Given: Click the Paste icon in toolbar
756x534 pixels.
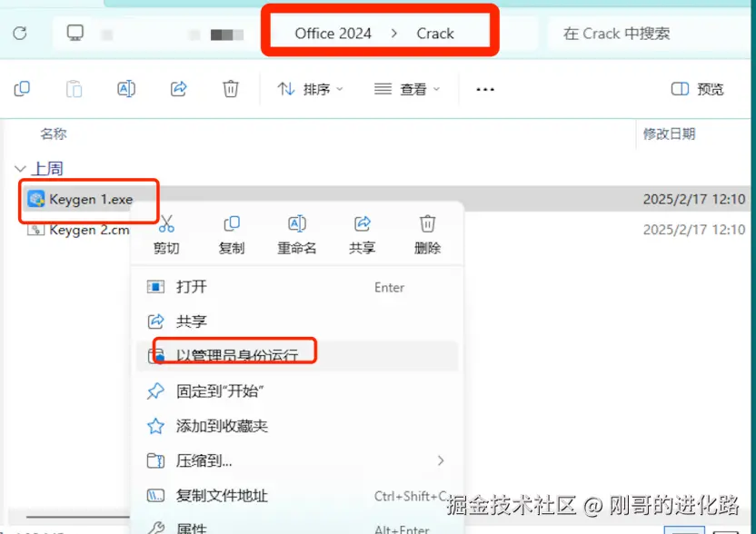Looking at the screenshot, I should tap(75, 89).
